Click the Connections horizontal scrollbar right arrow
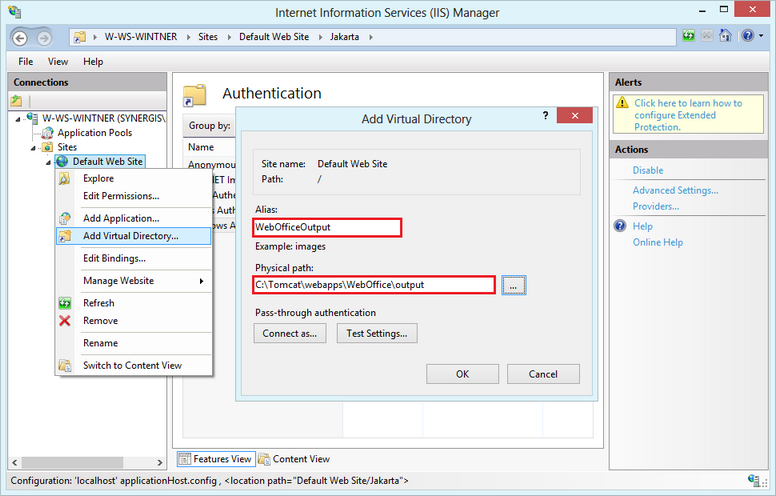776x496 pixels. tap(160, 462)
